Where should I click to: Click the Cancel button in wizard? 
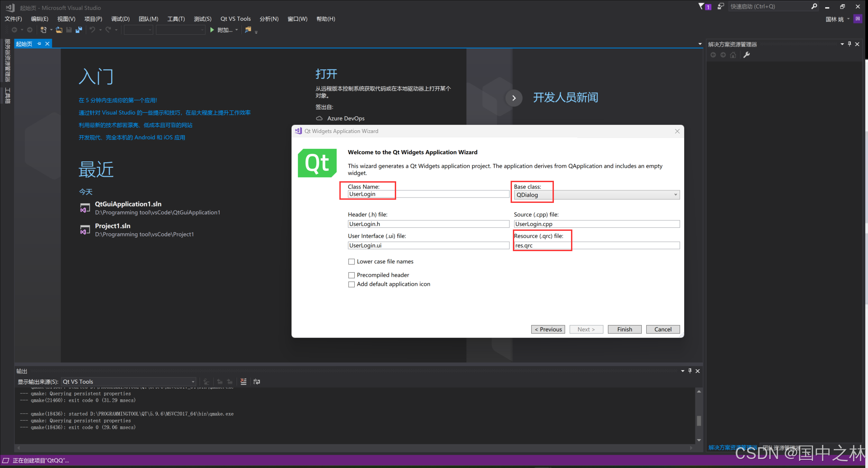pyautogui.click(x=663, y=330)
